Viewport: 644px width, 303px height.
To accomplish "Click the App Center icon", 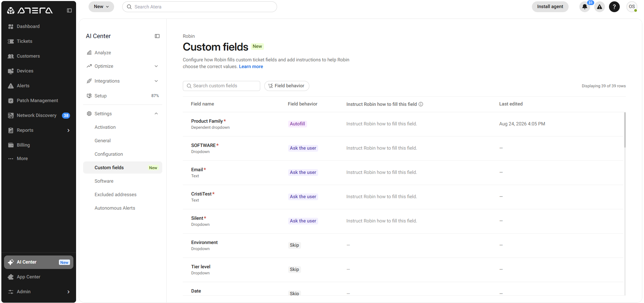I will pyautogui.click(x=11, y=277).
